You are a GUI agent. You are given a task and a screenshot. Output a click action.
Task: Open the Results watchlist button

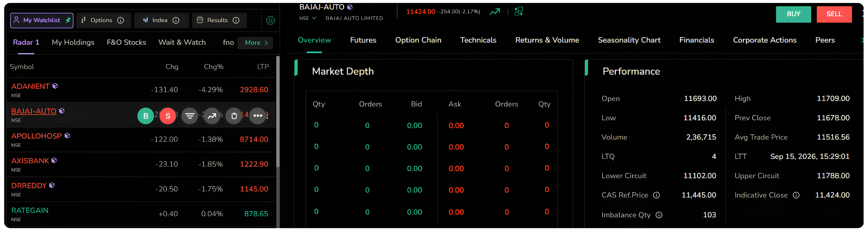coord(219,20)
